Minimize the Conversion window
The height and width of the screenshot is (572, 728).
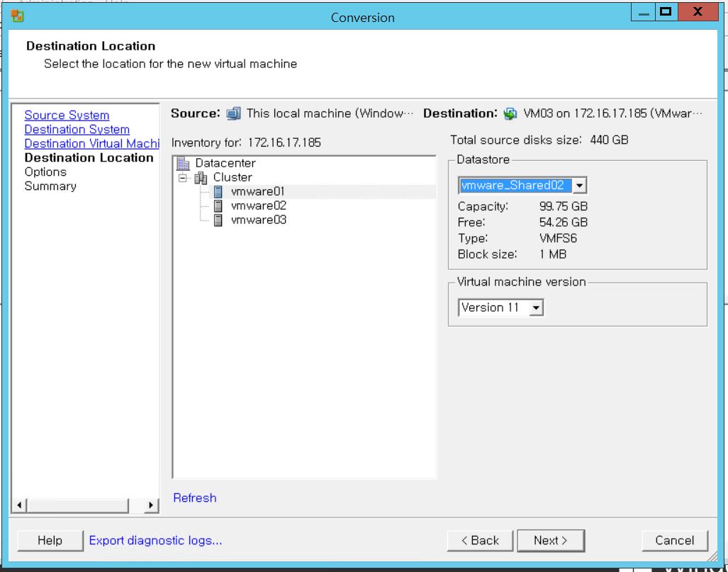point(644,13)
